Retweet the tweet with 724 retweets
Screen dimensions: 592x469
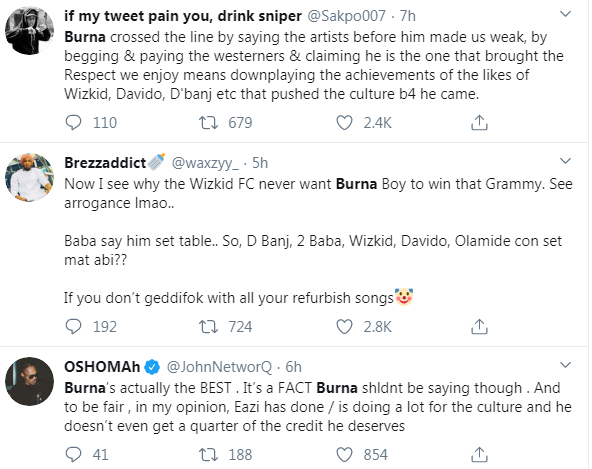click(208, 327)
